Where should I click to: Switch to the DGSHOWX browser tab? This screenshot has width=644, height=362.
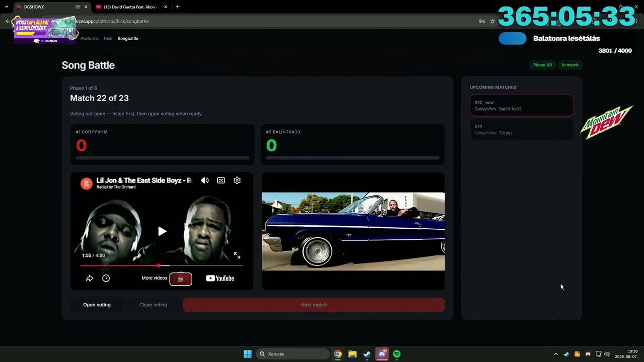pyautogui.click(x=51, y=7)
